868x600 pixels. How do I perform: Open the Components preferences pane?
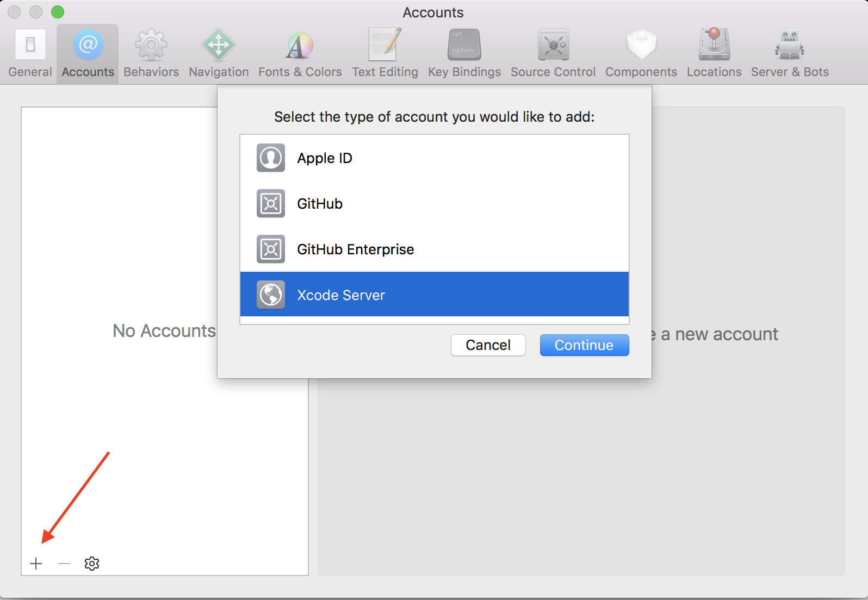(x=641, y=54)
